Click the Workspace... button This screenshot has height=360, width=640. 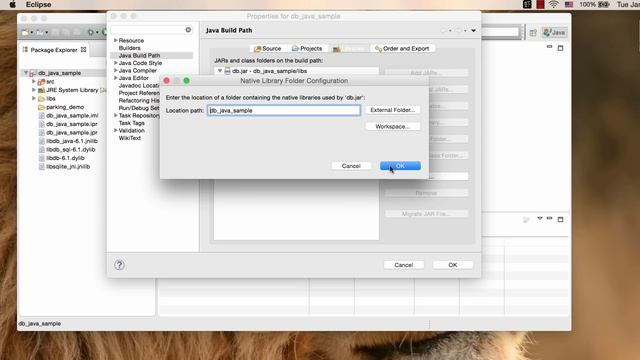click(x=393, y=127)
